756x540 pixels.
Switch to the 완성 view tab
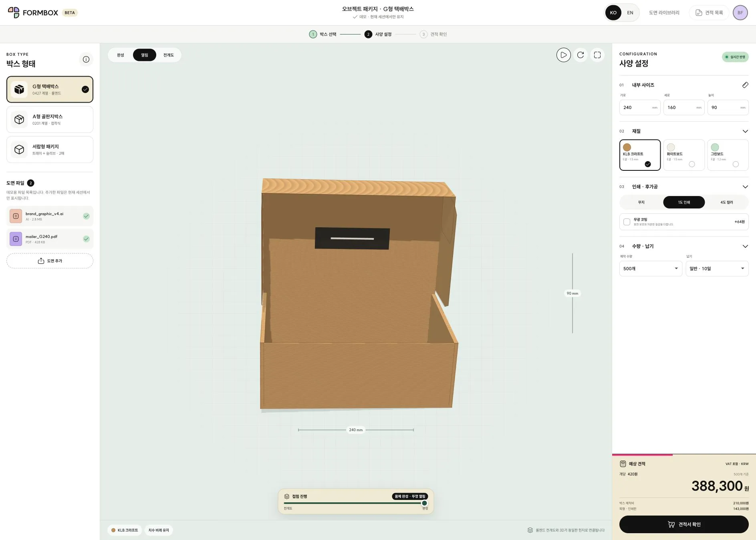point(121,55)
